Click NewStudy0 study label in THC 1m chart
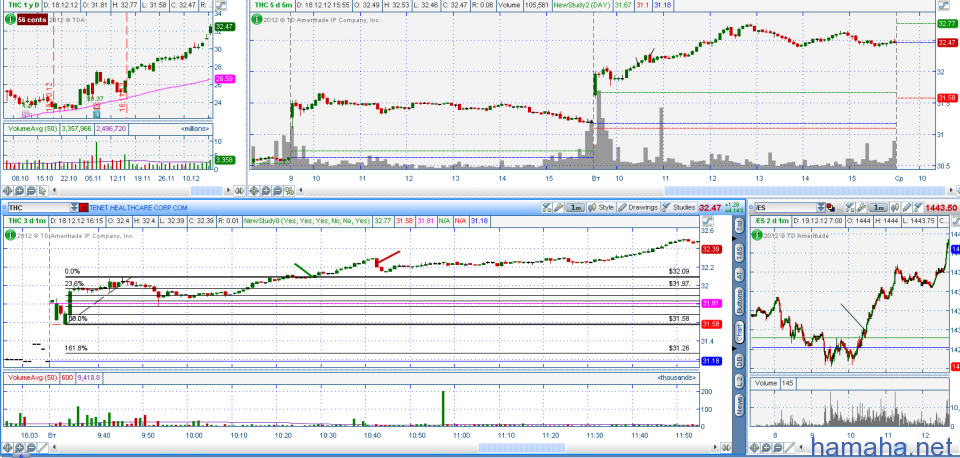This screenshot has height=458, width=960. [307, 220]
